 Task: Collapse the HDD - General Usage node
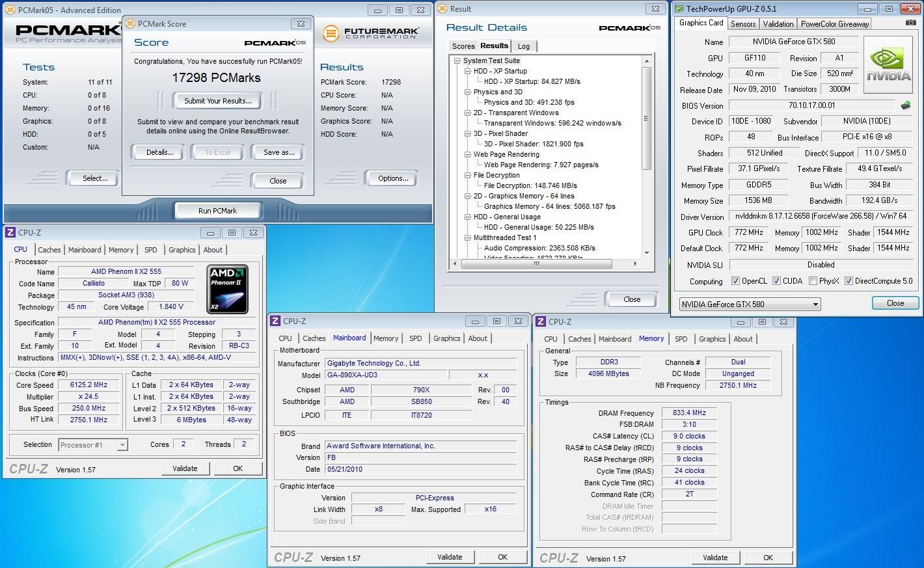coord(468,217)
